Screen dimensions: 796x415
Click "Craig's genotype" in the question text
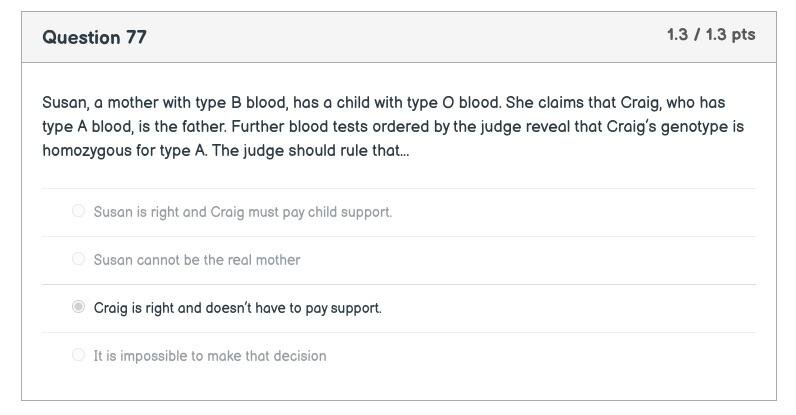tap(661, 127)
